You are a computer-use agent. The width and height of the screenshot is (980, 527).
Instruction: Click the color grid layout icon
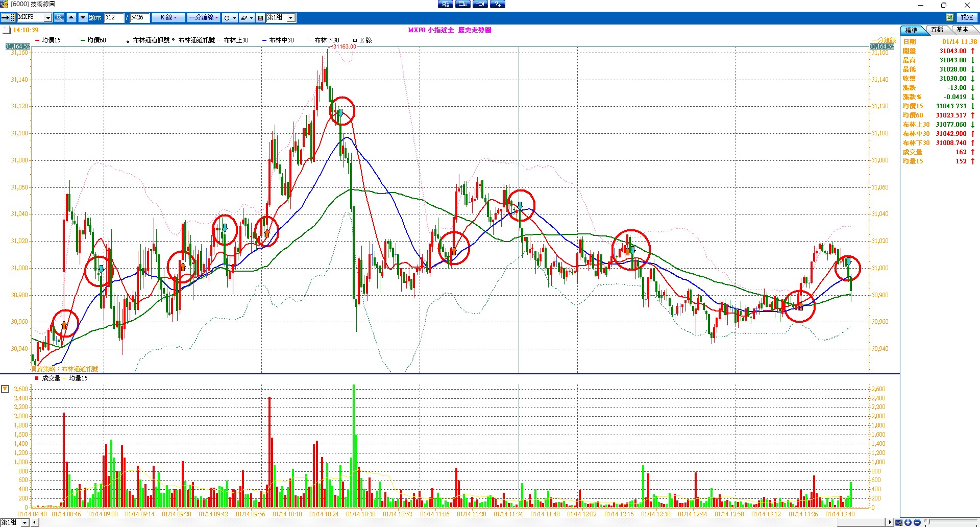click(x=260, y=18)
